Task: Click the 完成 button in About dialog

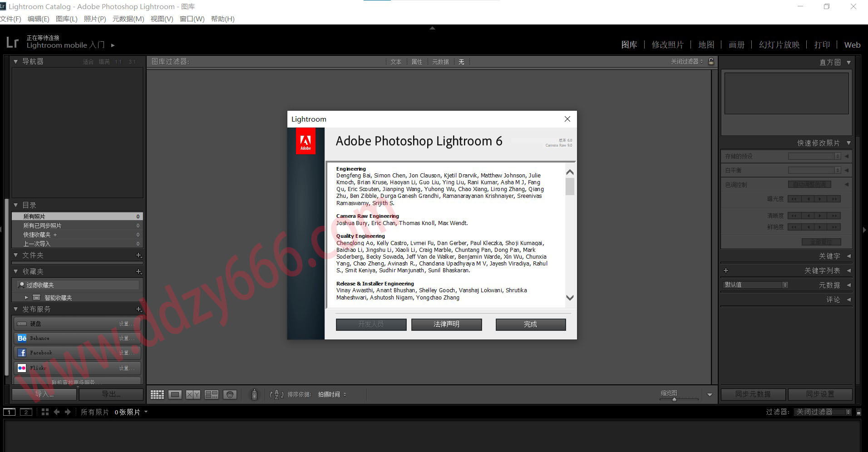Action: [530, 324]
